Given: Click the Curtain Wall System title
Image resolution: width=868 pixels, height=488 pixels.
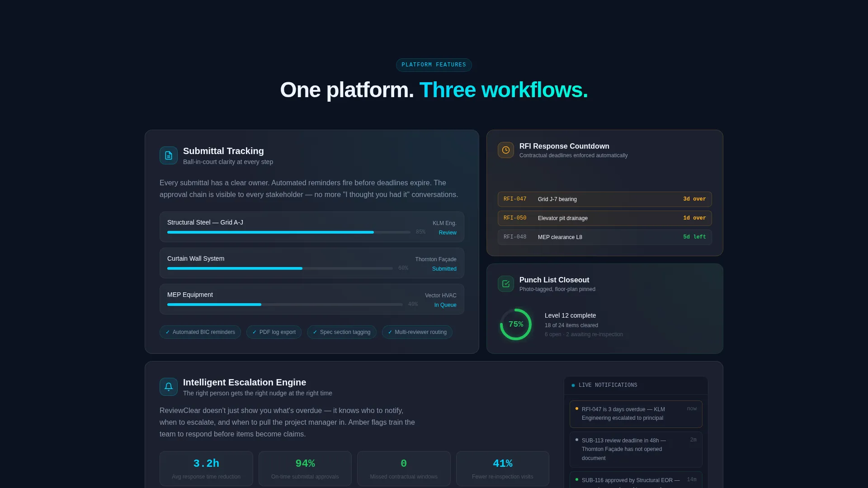Looking at the screenshot, I should click(196, 259).
